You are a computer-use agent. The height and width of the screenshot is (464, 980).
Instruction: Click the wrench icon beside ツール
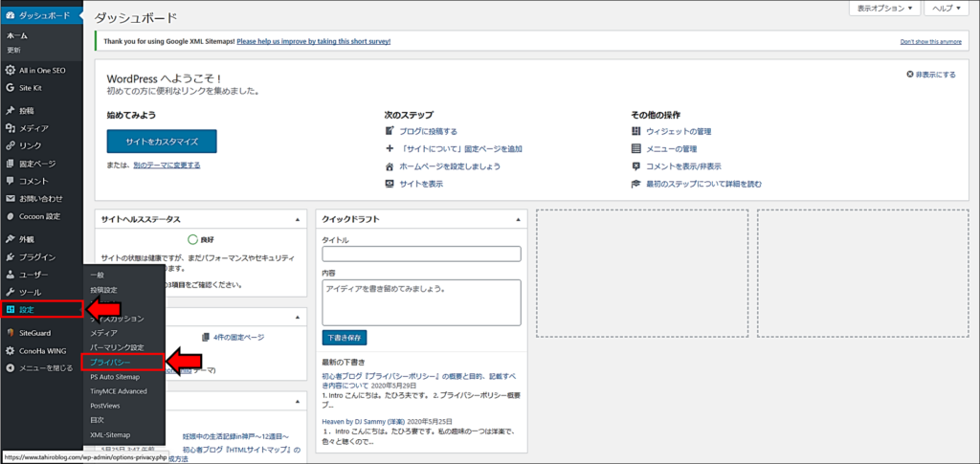[x=10, y=292]
